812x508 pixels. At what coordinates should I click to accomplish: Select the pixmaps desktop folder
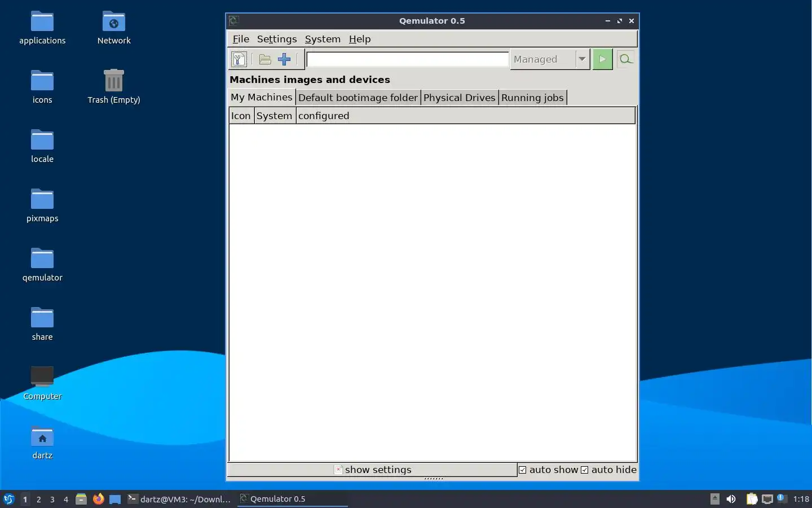[x=42, y=205]
